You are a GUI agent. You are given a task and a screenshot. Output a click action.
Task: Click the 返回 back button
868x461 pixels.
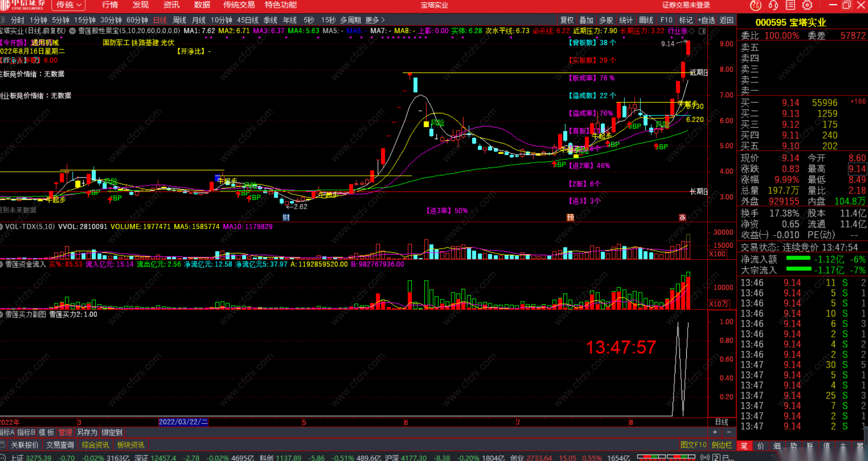click(x=726, y=20)
